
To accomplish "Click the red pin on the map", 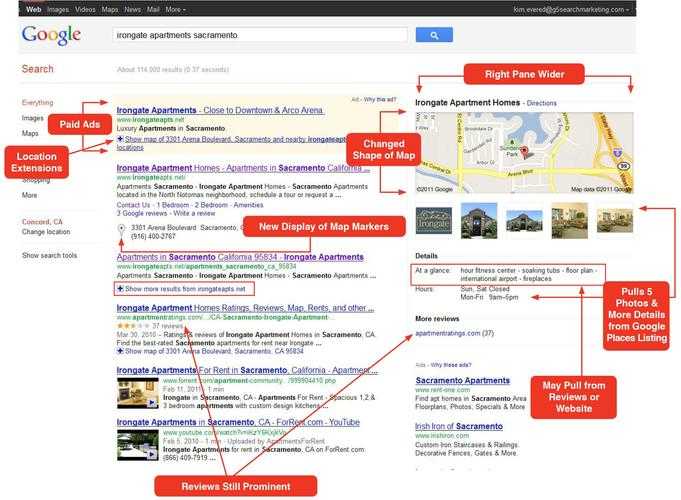I will [x=525, y=152].
